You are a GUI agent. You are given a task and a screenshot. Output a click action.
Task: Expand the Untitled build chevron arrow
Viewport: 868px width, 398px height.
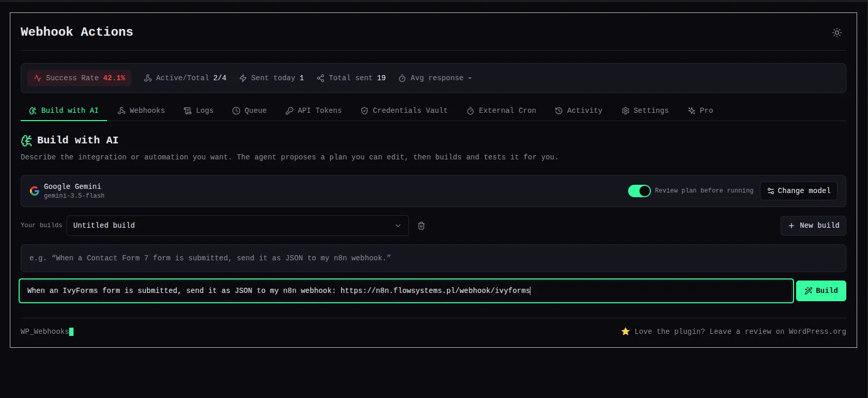pyautogui.click(x=398, y=226)
